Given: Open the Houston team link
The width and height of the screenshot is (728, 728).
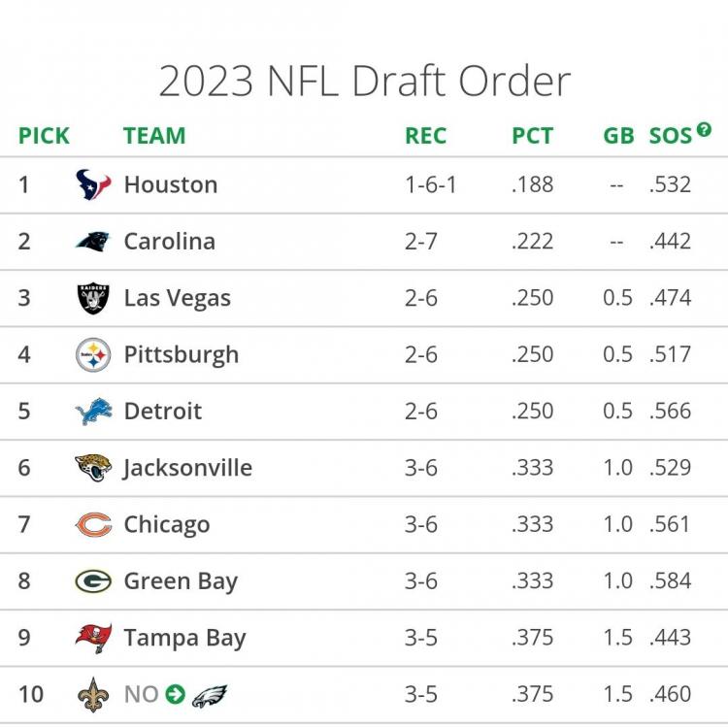Looking at the screenshot, I should click(x=170, y=184).
